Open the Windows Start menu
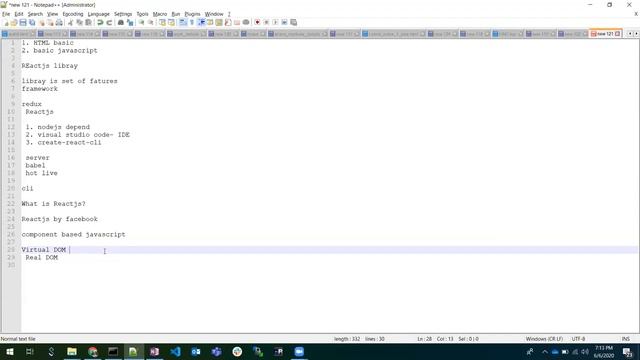The image size is (640, 360). [10, 351]
